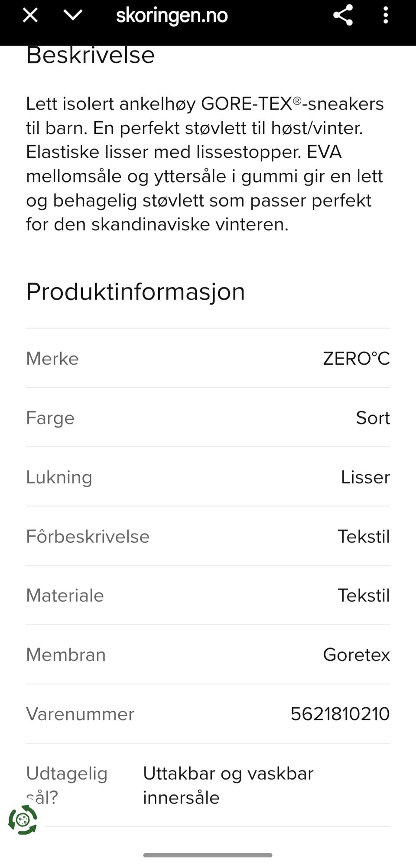Expand the browser chevron dropdown
Viewport: 416px width, 868px height.
click(x=73, y=16)
